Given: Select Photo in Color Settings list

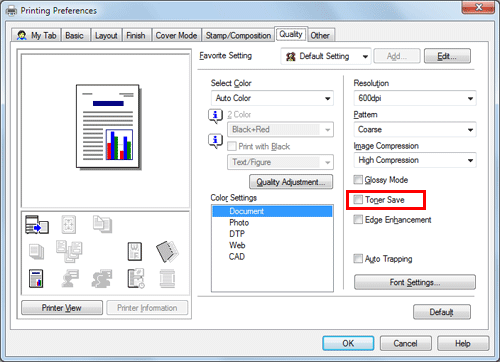Looking at the screenshot, I should pos(239,223).
